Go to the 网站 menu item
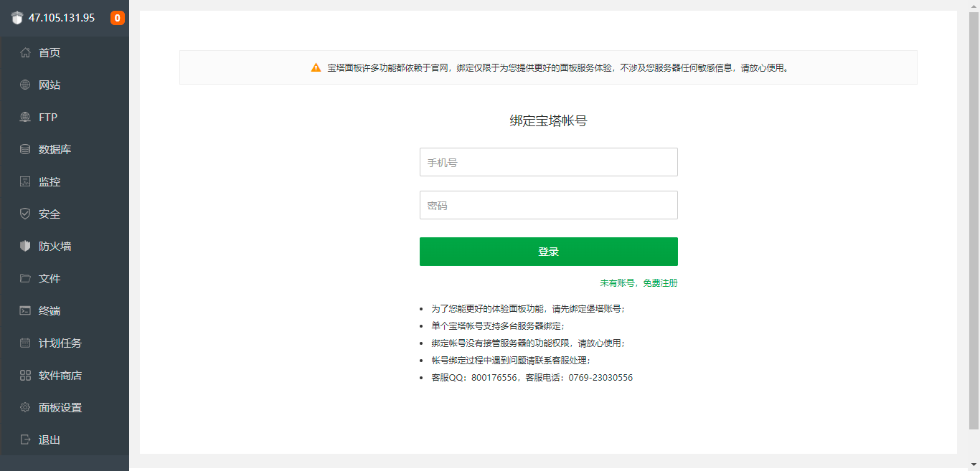Viewport: 980px width, 471px height. coord(65,85)
